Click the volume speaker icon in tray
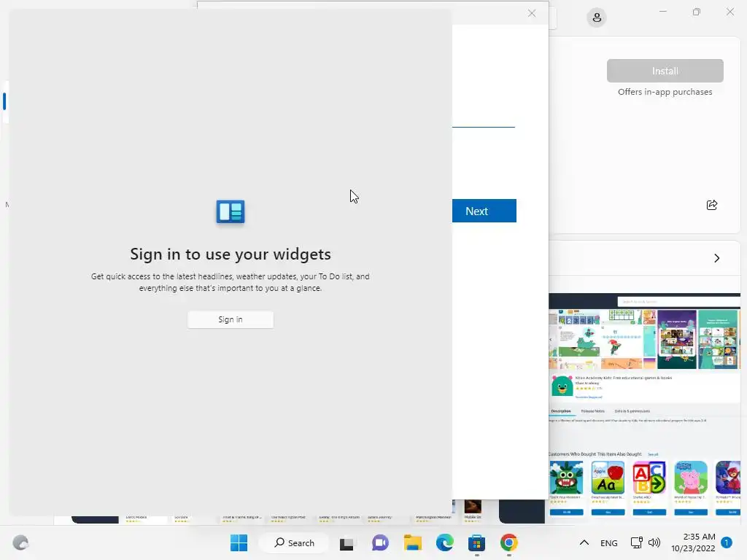This screenshot has height=560, width=747. click(x=654, y=542)
